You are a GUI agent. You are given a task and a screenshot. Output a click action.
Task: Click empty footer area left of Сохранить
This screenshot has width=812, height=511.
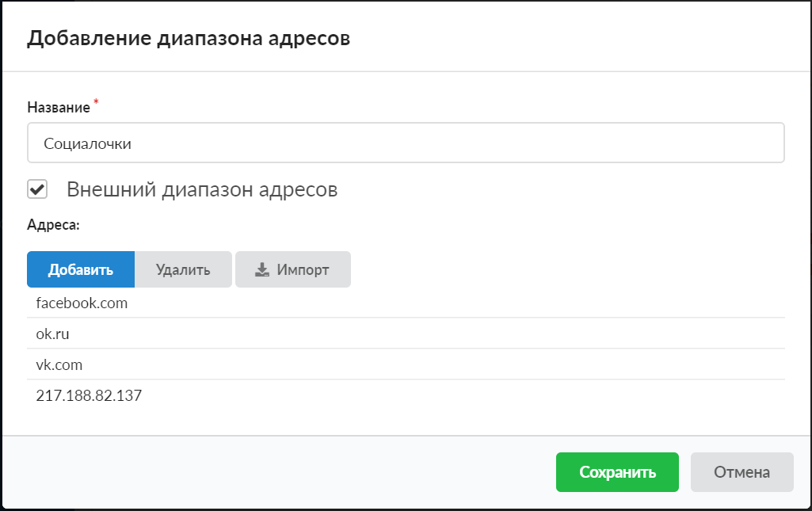[x=277, y=472]
